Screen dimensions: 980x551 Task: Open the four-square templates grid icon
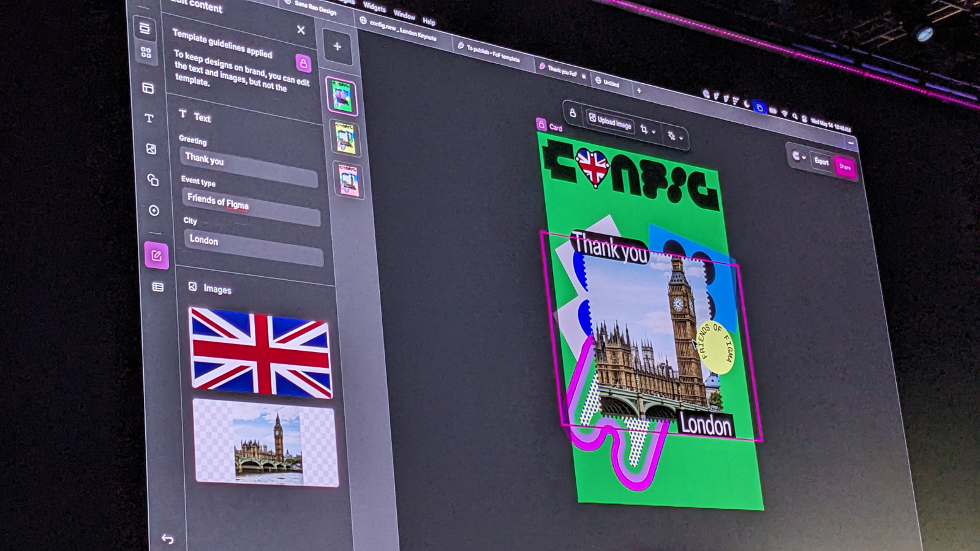[146, 53]
